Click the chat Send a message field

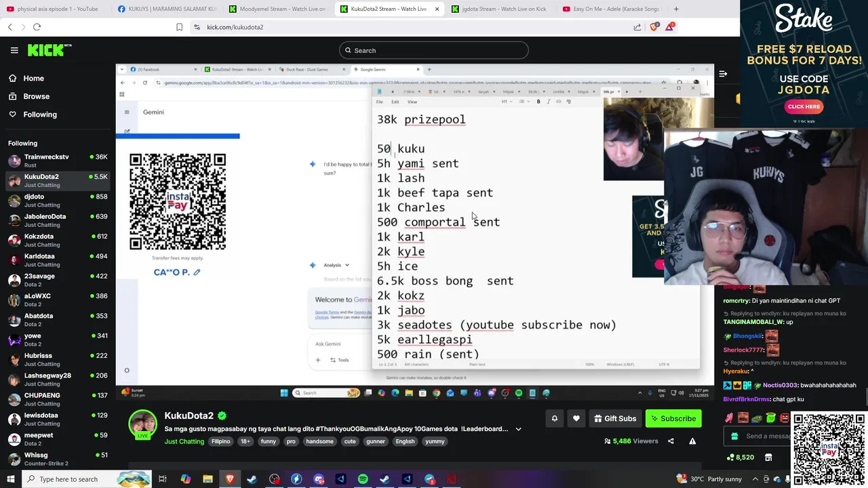click(759, 436)
